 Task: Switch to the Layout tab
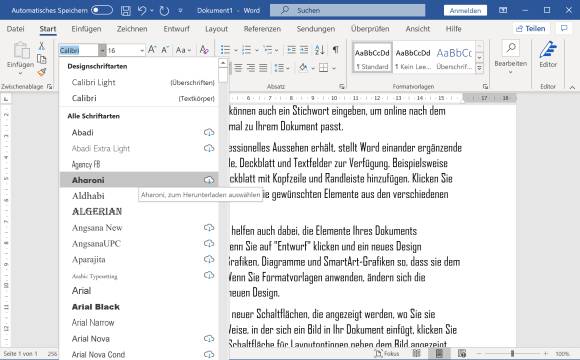coord(216,29)
